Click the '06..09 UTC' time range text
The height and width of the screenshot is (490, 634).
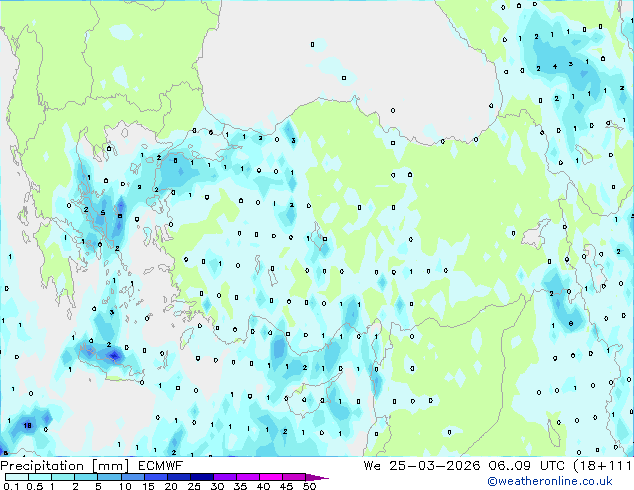pyautogui.click(x=527, y=466)
